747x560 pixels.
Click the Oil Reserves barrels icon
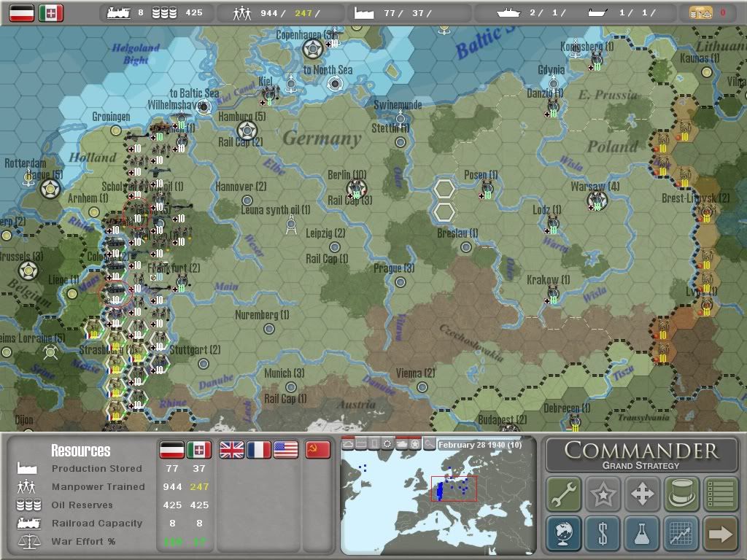pos(28,505)
